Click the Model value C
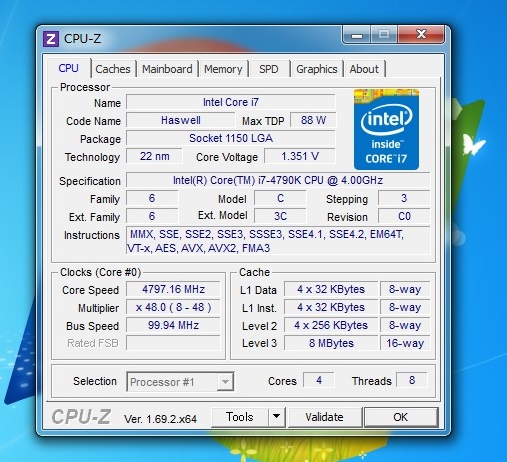Image resolution: width=507 pixels, height=462 pixels. pos(280,198)
